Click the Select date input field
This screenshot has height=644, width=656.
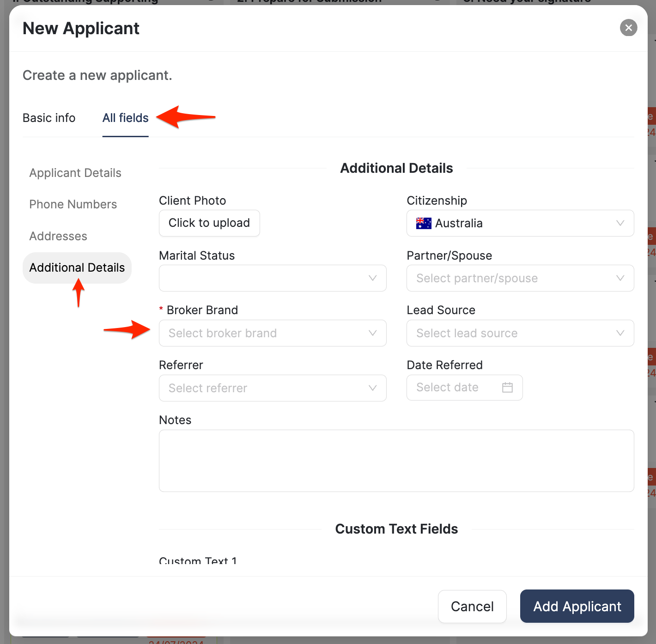pos(450,388)
